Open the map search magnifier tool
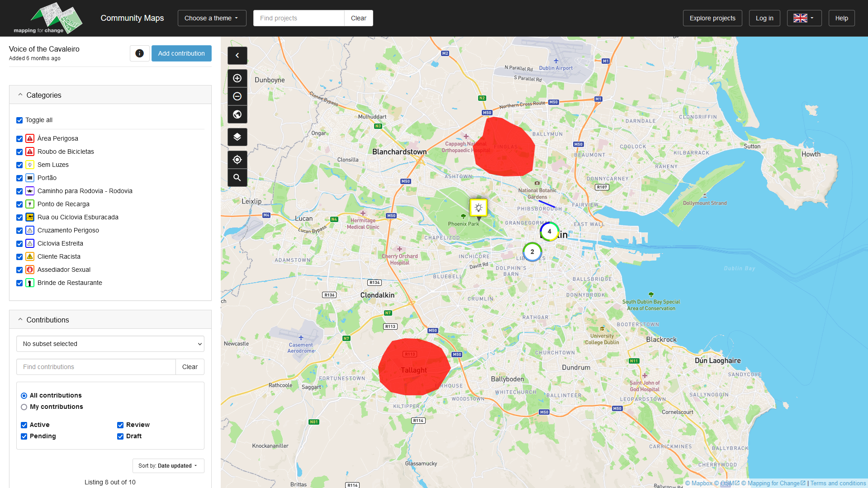 pyautogui.click(x=237, y=178)
